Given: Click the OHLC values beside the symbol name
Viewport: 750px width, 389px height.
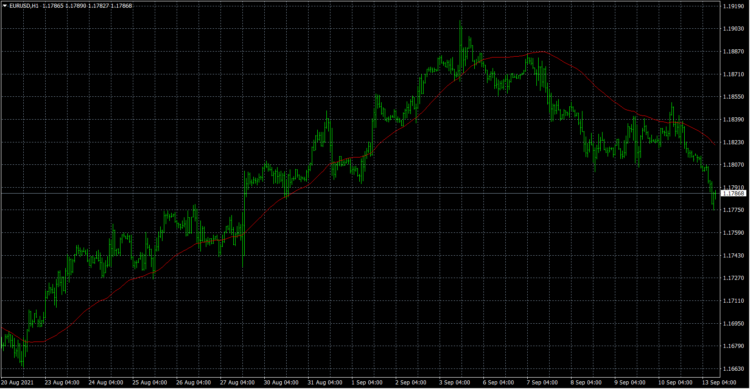Looking at the screenshot, I should (x=87, y=6).
